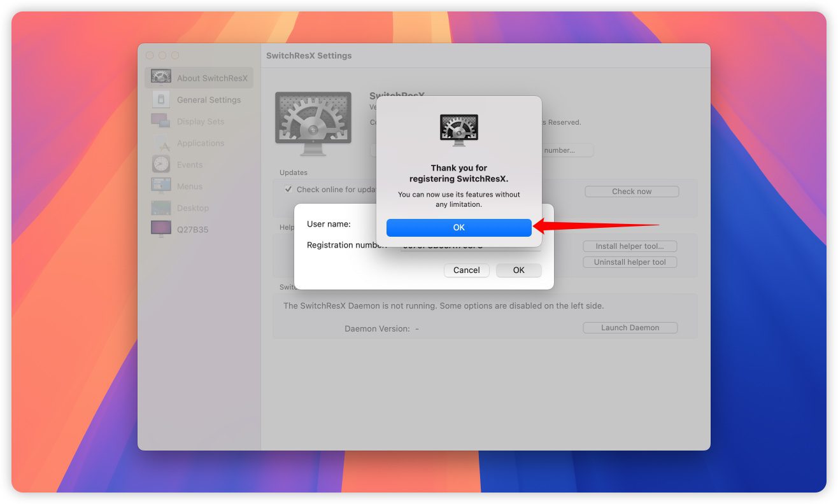
Task: Click the Desktop sidebar icon
Action: coord(160,207)
